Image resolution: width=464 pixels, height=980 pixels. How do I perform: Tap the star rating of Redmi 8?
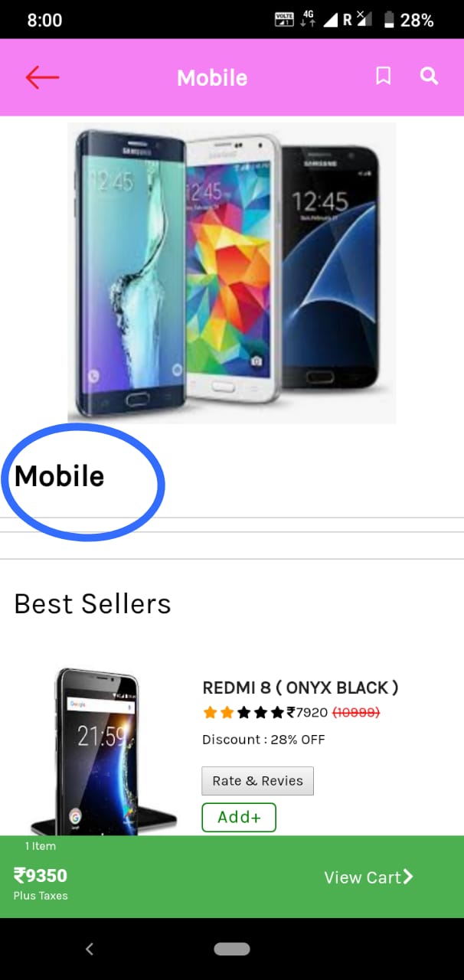click(243, 713)
